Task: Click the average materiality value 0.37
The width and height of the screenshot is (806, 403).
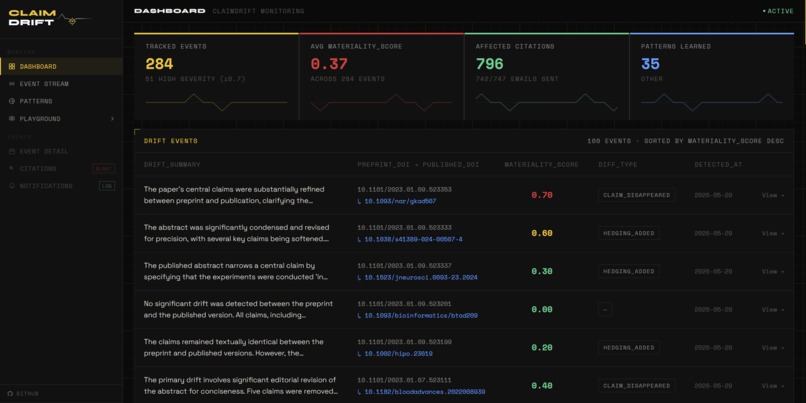Action: point(329,64)
